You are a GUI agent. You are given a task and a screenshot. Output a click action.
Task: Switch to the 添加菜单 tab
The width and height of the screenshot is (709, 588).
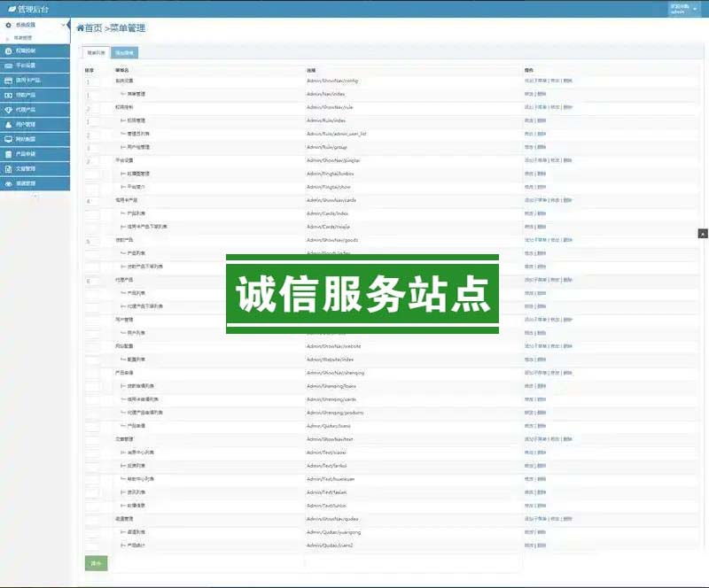coord(124,53)
